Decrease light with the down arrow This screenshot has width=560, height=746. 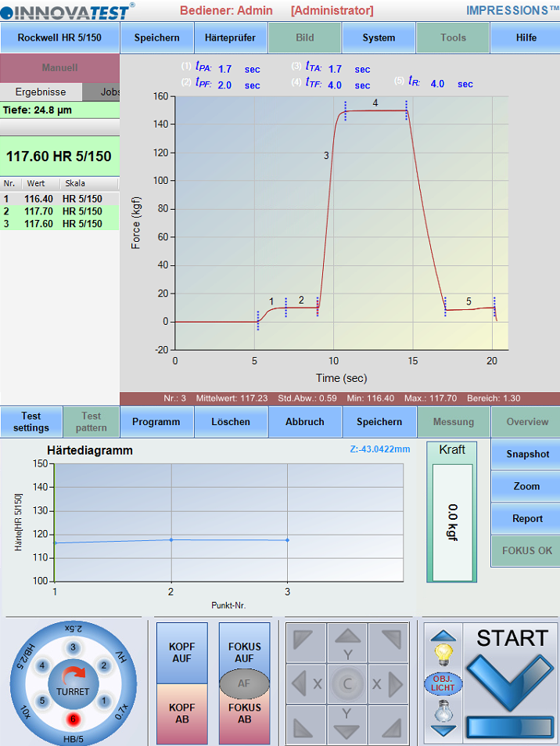[443, 730]
